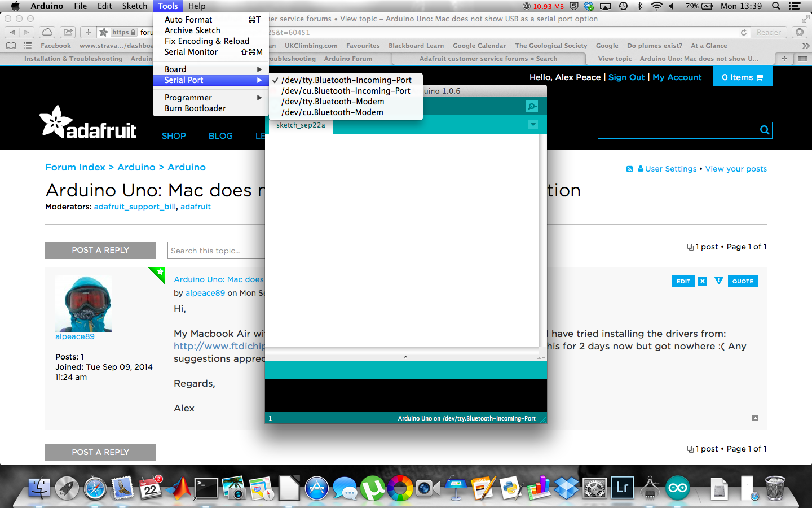The image size is (812, 508).
Task: Open Trash in the Dock
Action: pyautogui.click(x=775, y=488)
